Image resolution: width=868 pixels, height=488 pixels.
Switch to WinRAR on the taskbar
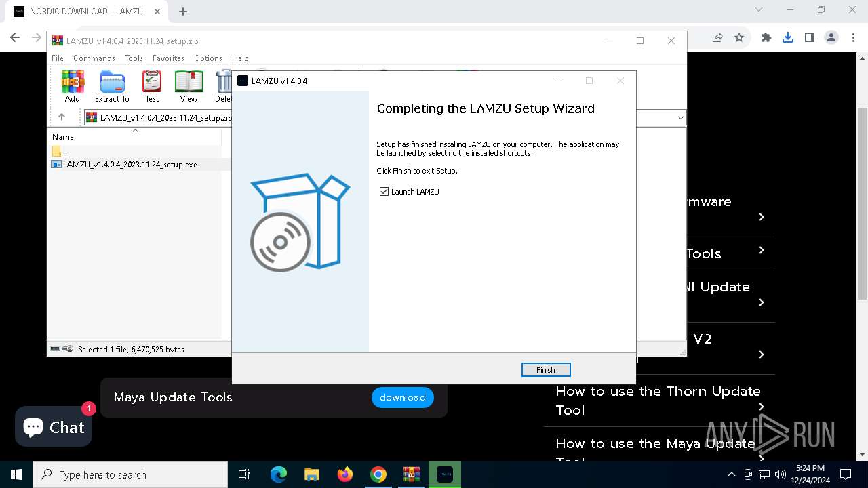pyautogui.click(x=412, y=474)
